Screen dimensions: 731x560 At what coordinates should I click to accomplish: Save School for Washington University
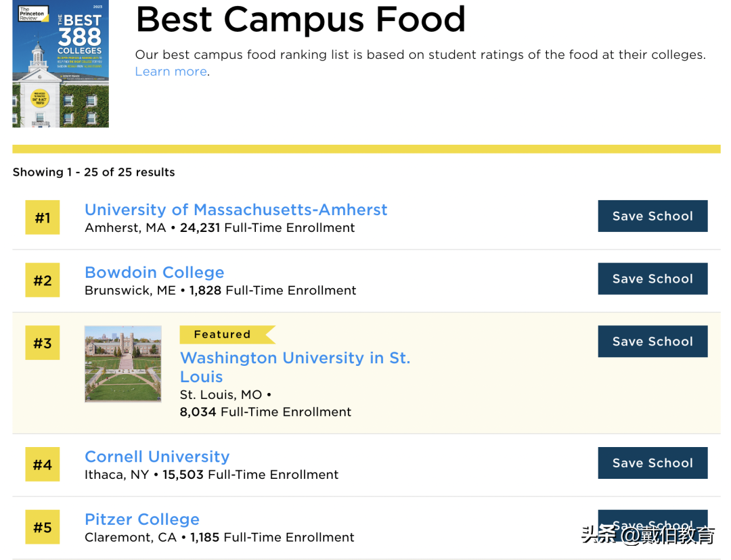click(x=652, y=342)
